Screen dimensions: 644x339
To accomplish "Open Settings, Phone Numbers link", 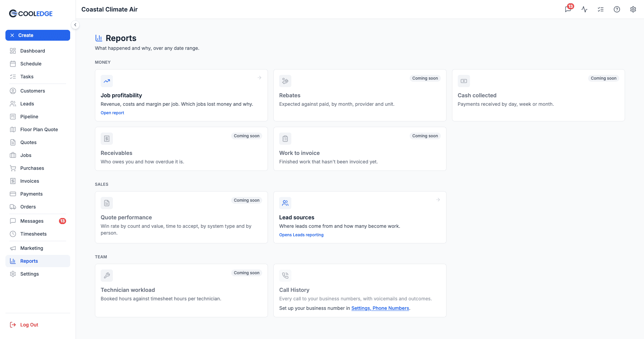I will click(380, 308).
